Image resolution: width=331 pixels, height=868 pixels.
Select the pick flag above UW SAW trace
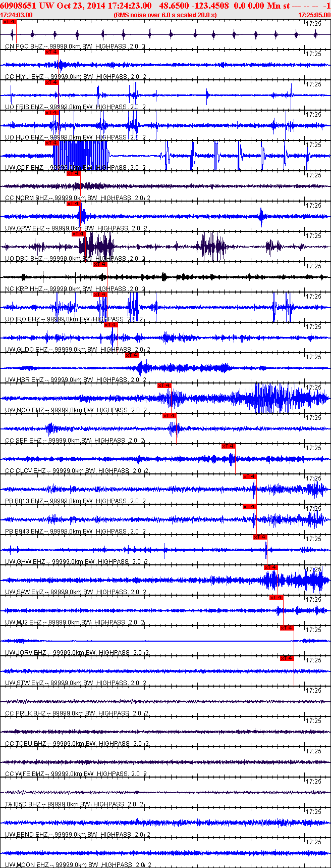[271, 567]
